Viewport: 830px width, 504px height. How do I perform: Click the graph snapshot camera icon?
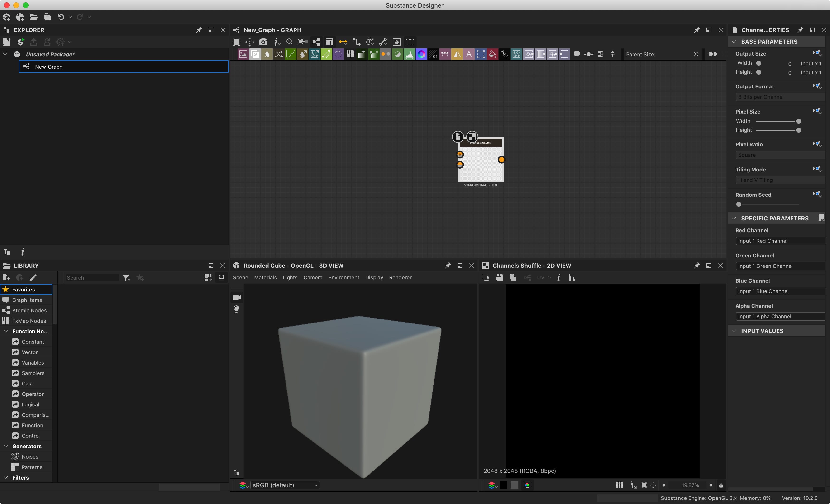point(263,42)
